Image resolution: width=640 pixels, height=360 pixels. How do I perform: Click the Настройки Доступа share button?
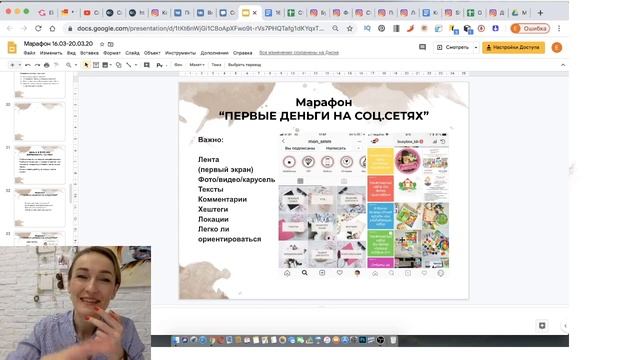tap(513, 47)
